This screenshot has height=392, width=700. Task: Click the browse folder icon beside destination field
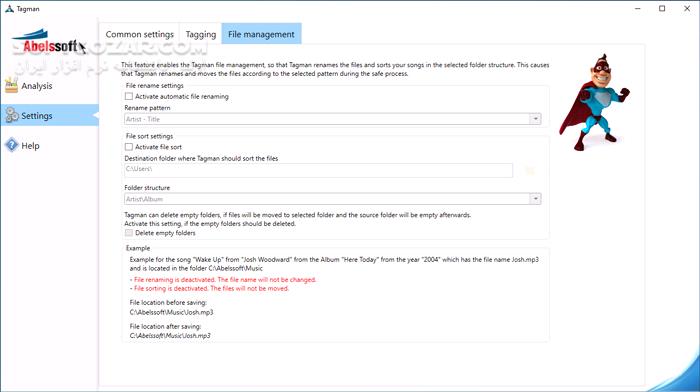click(x=530, y=170)
